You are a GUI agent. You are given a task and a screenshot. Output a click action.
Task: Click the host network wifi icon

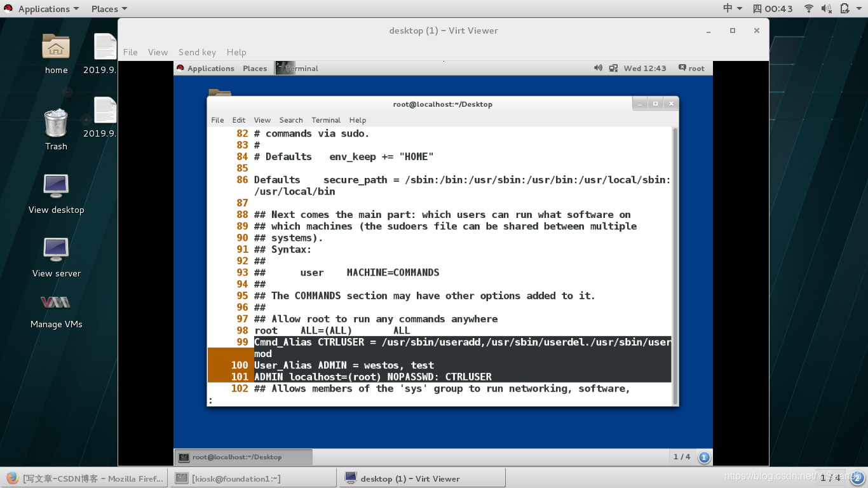[x=809, y=9]
